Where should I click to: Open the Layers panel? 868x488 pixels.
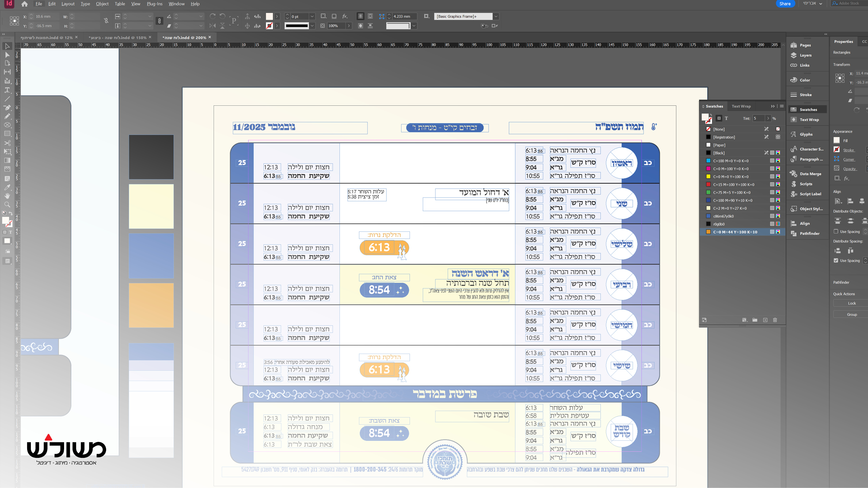[805, 55]
